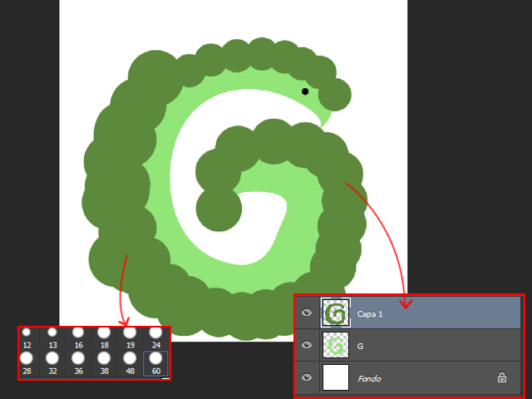This screenshot has width=532, height=399.
Task: Choose the size 48 brush preset
Action: [x=130, y=363]
